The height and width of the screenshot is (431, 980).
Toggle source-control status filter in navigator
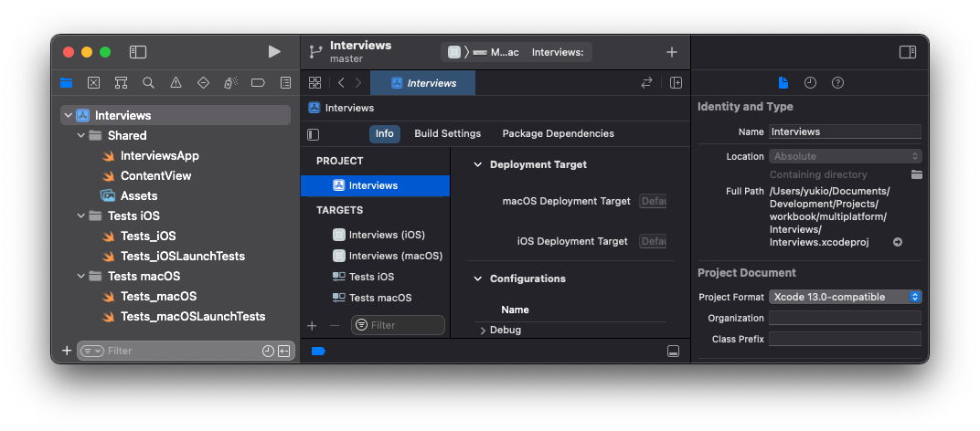283,351
